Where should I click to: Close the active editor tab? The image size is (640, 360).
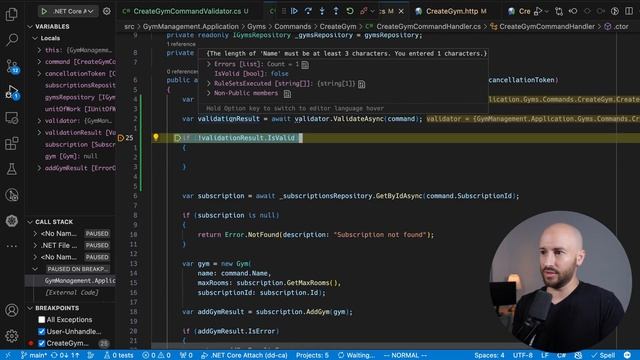pos(401,11)
